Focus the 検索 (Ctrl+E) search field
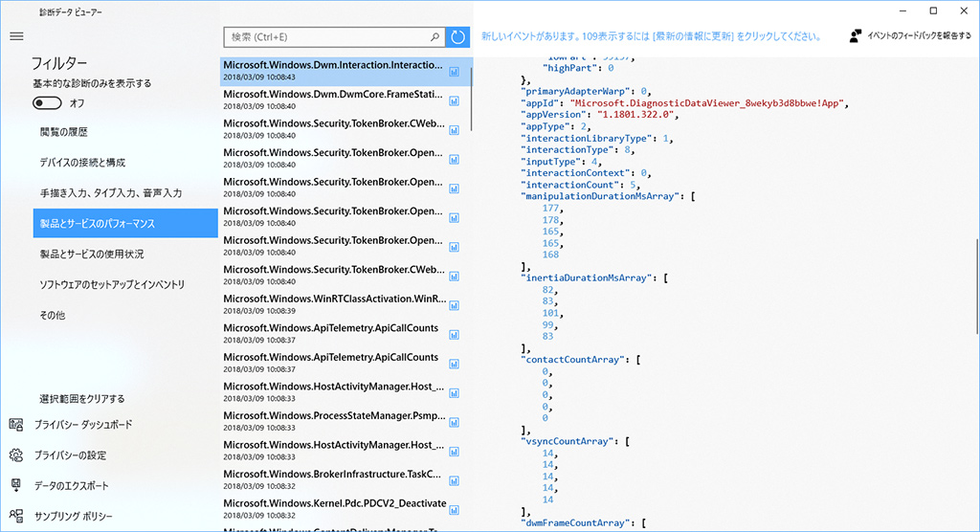 [334, 37]
